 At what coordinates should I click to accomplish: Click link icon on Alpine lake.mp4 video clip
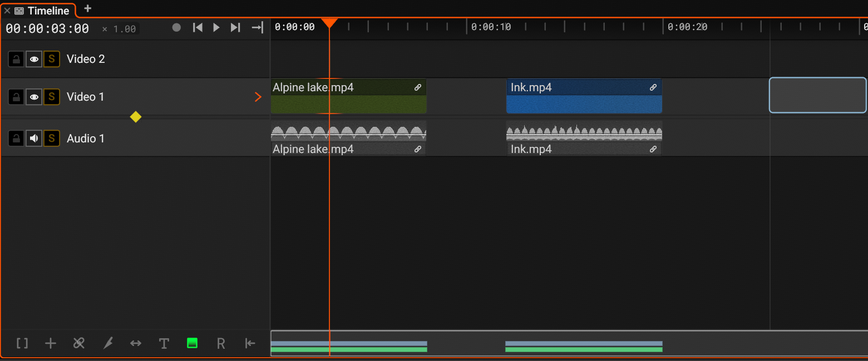coord(418,87)
